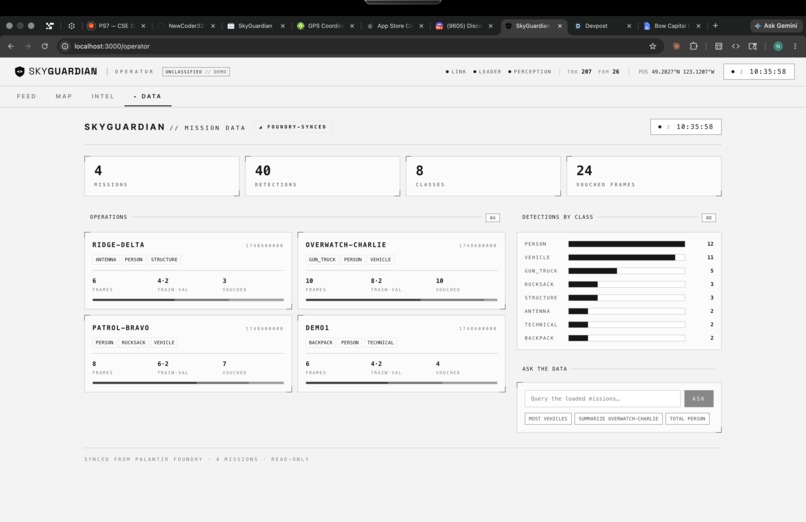Switch to the NewCoder browser tab

tap(186, 26)
